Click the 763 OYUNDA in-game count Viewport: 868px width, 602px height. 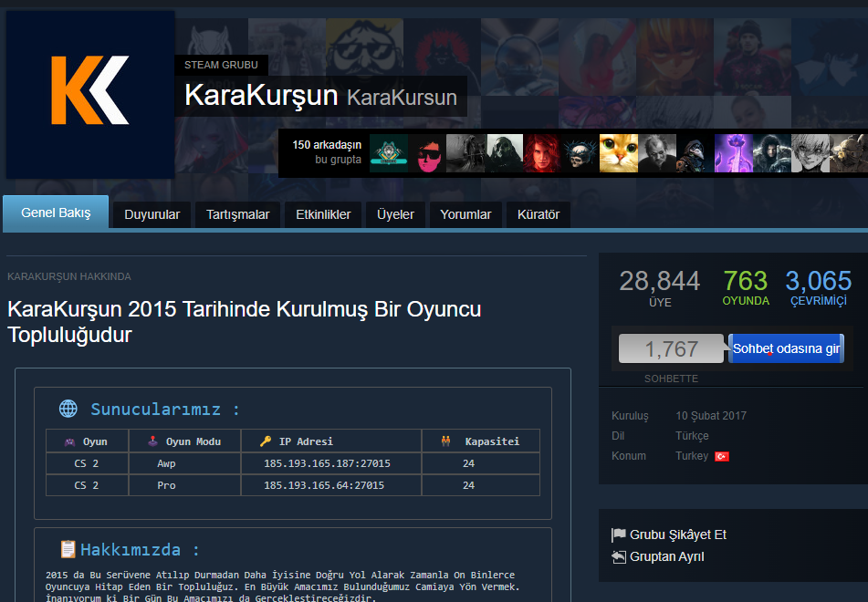point(746,287)
